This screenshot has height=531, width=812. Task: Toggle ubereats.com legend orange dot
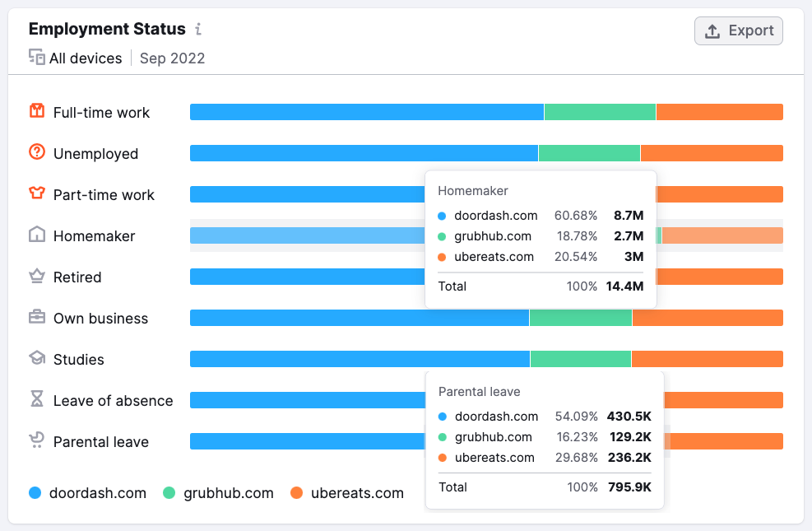(x=296, y=492)
